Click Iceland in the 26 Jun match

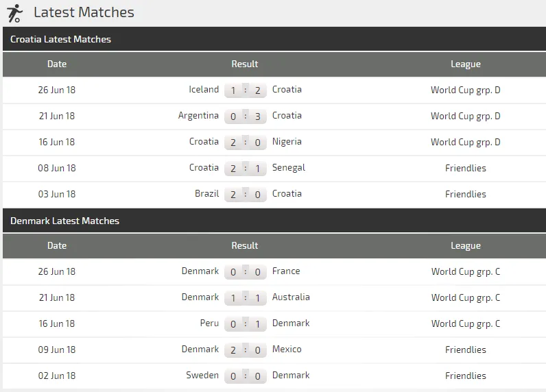(x=204, y=90)
